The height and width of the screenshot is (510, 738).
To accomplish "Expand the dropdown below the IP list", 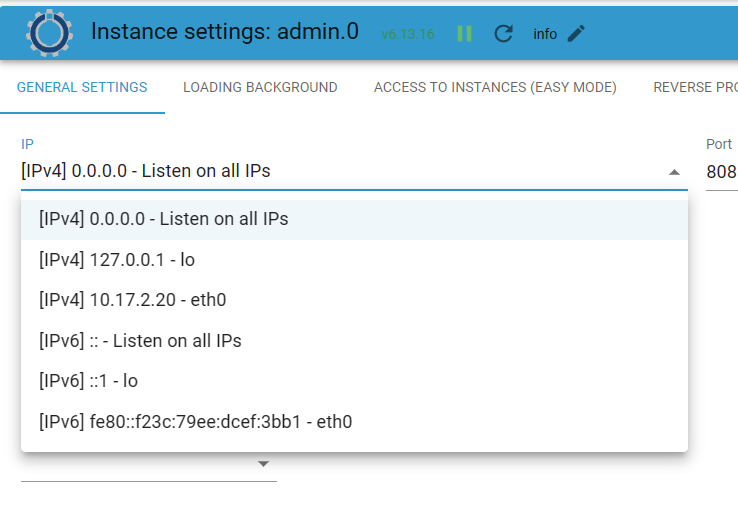I will point(263,464).
